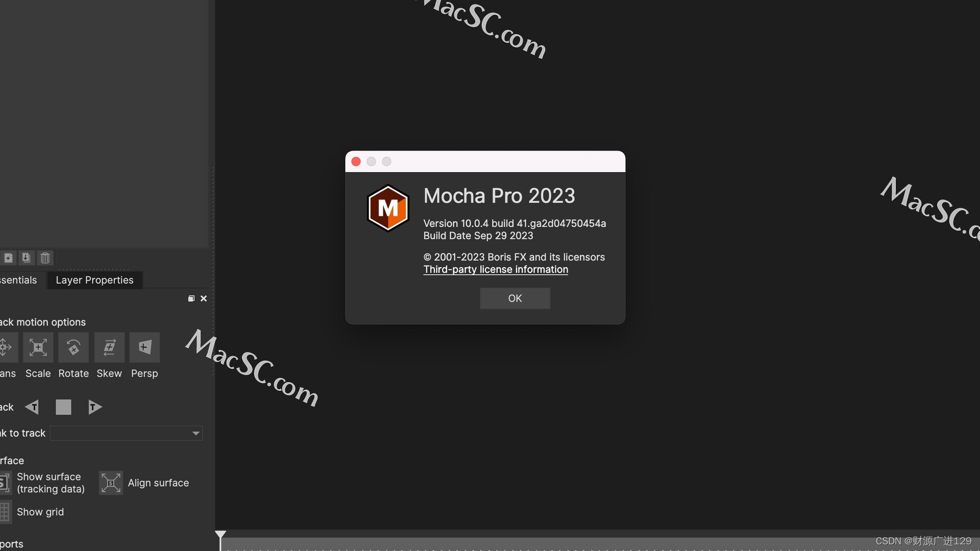Click the Stop tracking button

click(x=63, y=406)
